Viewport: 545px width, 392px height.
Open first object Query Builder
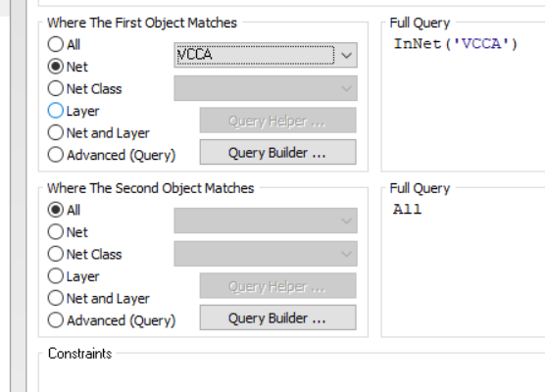pyautogui.click(x=277, y=152)
